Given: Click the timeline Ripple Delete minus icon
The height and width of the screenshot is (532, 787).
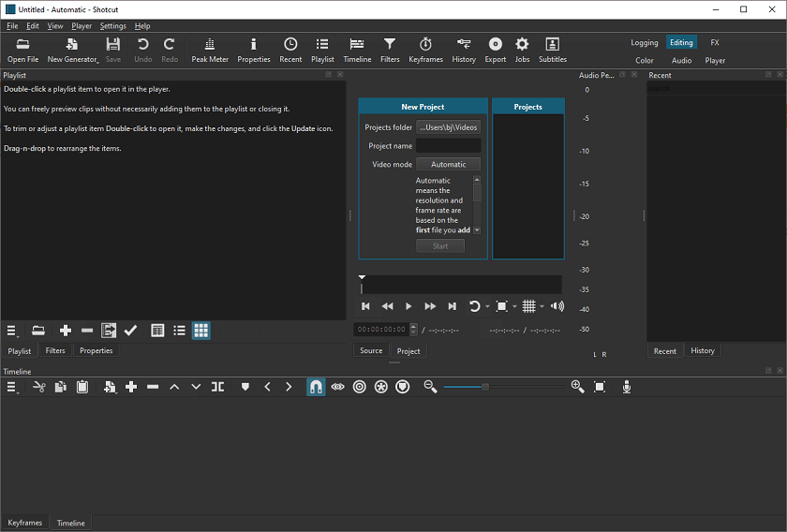Looking at the screenshot, I should [x=153, y=387].
